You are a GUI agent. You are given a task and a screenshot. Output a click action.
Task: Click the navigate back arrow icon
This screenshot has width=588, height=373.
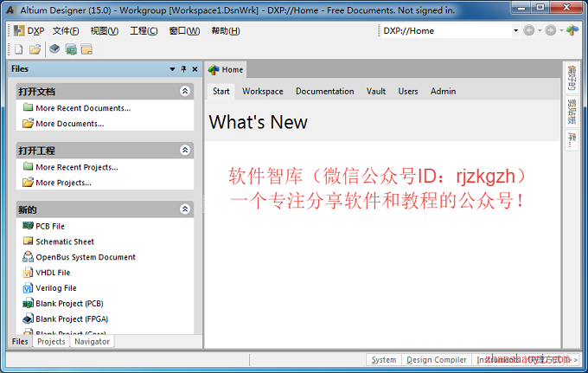coord(528,30)
